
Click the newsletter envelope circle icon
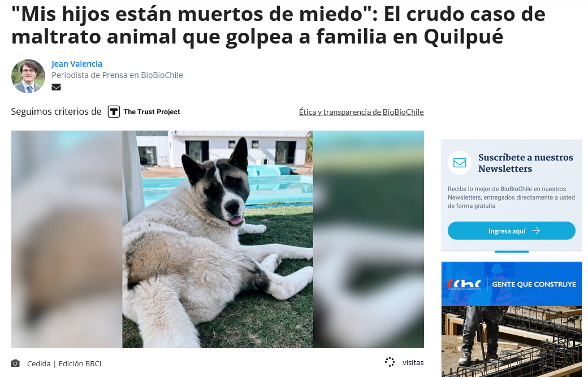[459, 163]
